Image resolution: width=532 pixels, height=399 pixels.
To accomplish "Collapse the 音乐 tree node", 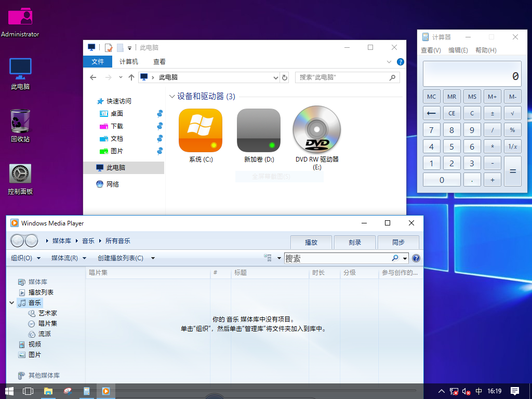I will [x=11, y=302].
